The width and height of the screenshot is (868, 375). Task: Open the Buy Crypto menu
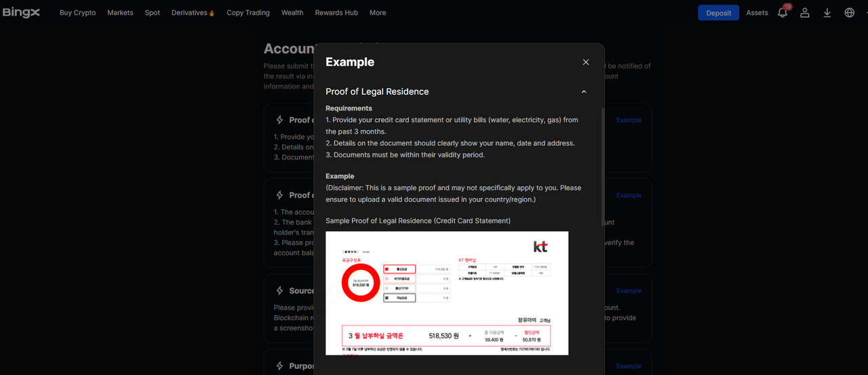(77, 13)
